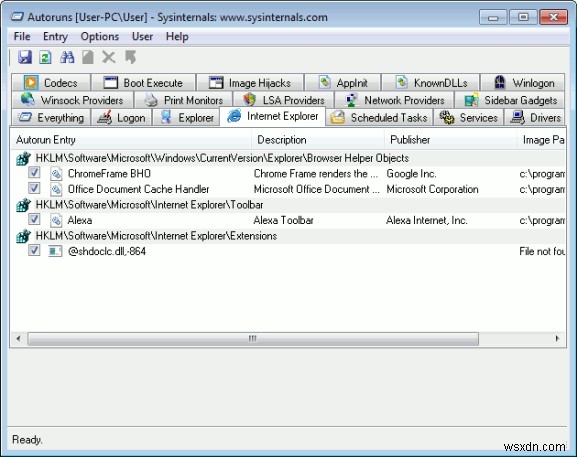Click the @shdoclc.dll,-864 entry name
577x457 pixels.
[x=107, y=251]
